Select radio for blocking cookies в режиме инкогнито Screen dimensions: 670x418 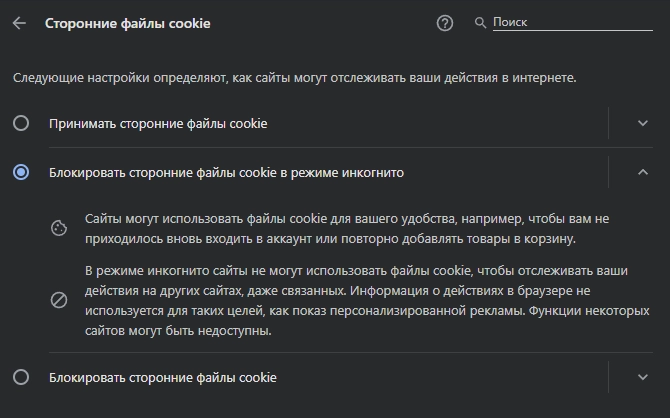21,172
